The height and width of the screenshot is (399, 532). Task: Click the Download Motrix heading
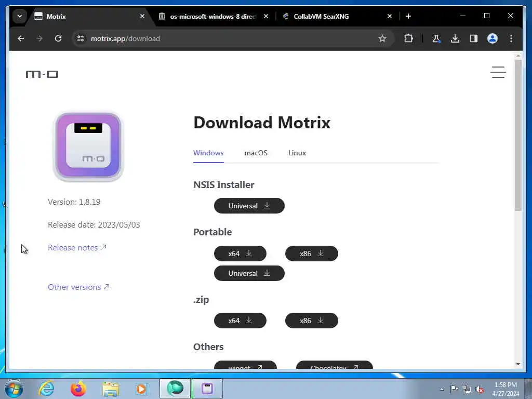point(262,123)
